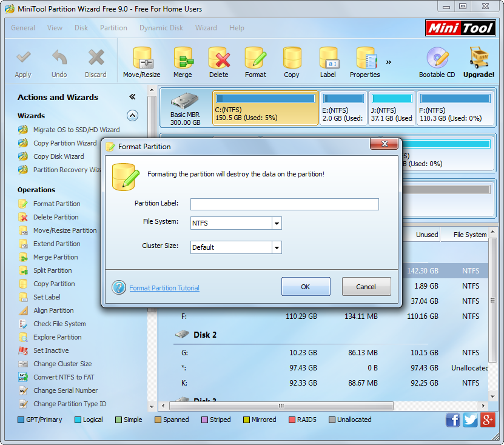Open the General menu
The width and height of the screenshot is (504, 445).
pos(23,28)
